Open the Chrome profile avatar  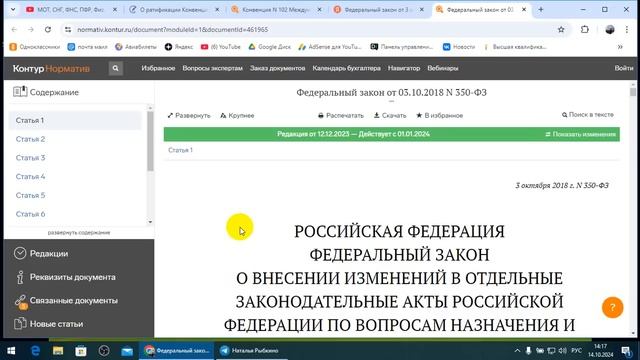610,29
